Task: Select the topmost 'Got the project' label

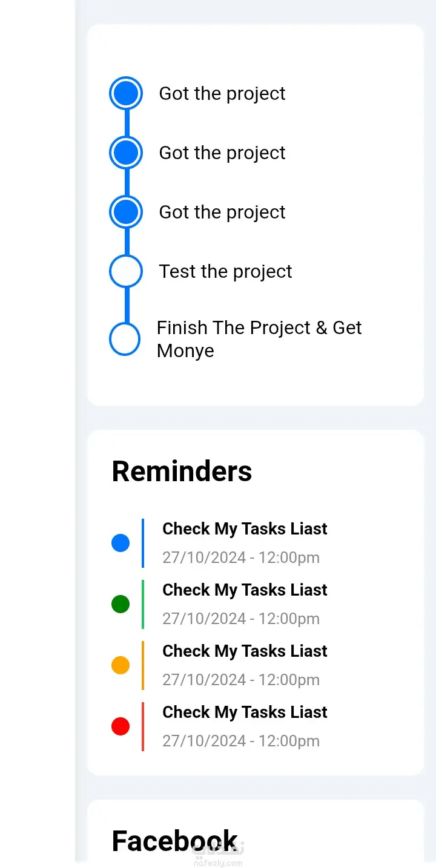Action: 222,93
